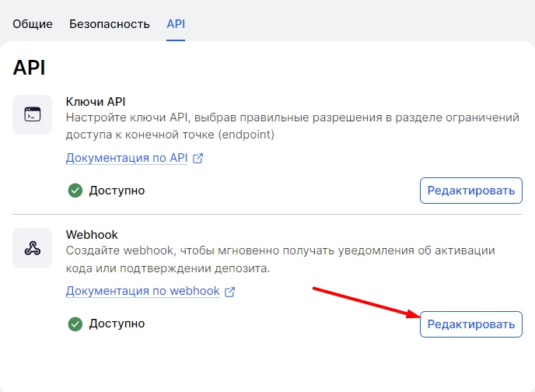535x392 pixels.
Task: Click green checkmark in Ключи API section
Action: (75, 191)
